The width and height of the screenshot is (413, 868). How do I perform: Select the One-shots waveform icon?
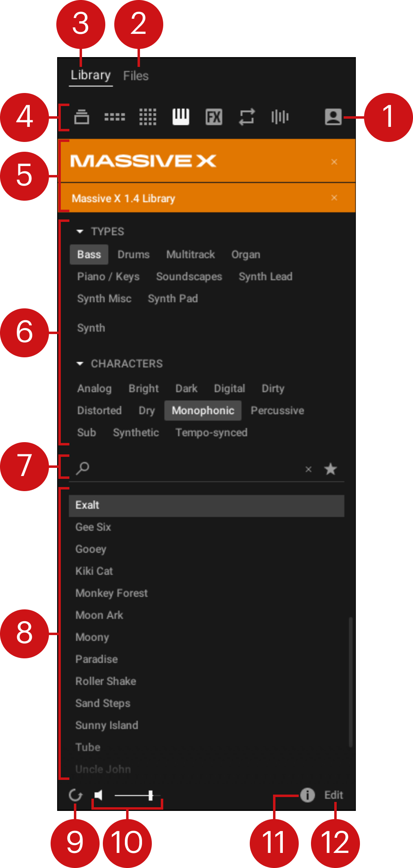(x=280, y=117)
